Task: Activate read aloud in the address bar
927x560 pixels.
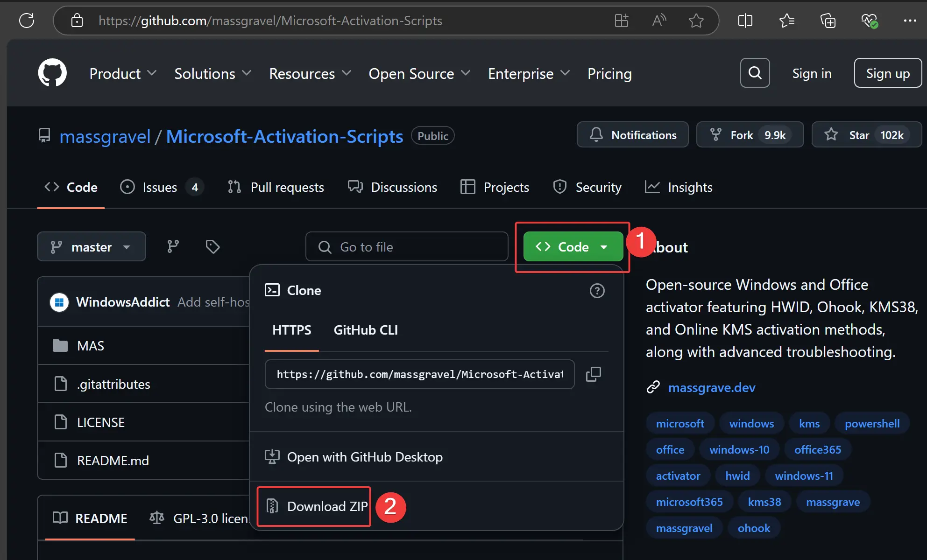Action: [659, 21]
